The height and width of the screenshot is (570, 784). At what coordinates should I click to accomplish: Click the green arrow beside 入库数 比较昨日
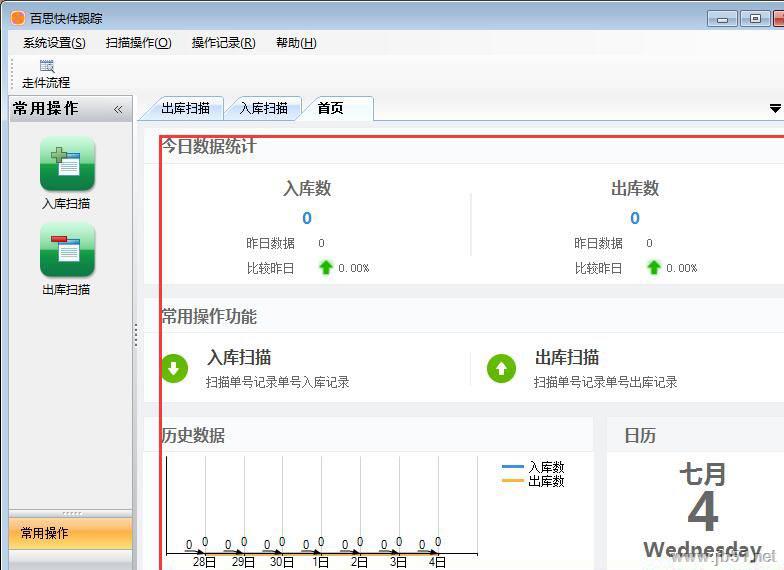326,268
